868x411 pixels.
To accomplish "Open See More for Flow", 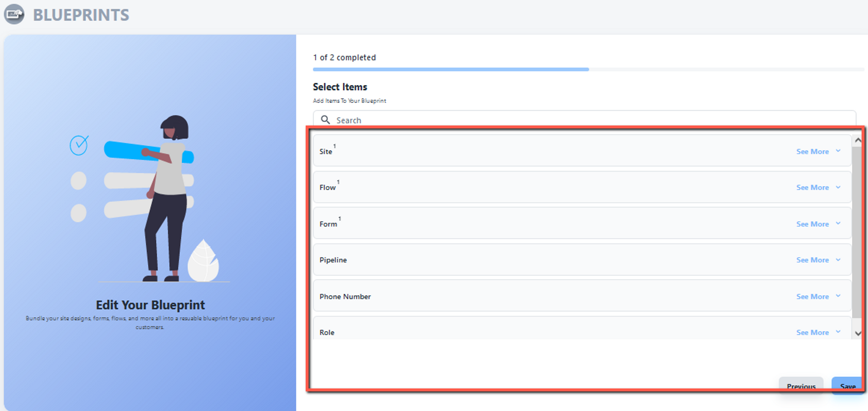I will click(812, 187).
